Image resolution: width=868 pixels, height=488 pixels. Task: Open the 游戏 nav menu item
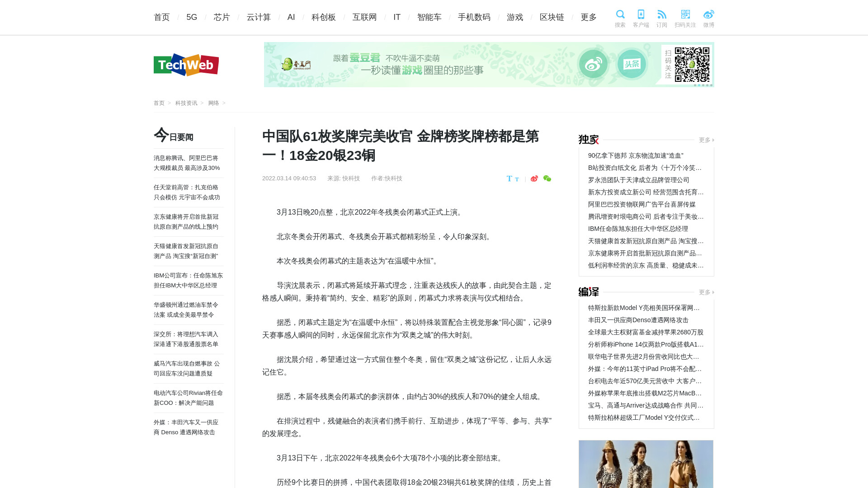click(515, 17)
